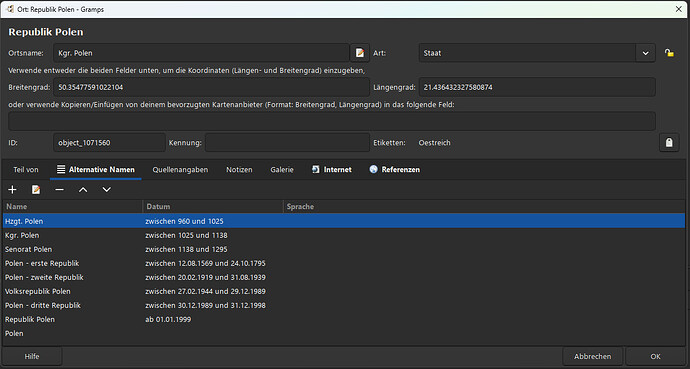Open the Quellenangaben tab
The height and width of the screenshot is (369, 690).
180,169
